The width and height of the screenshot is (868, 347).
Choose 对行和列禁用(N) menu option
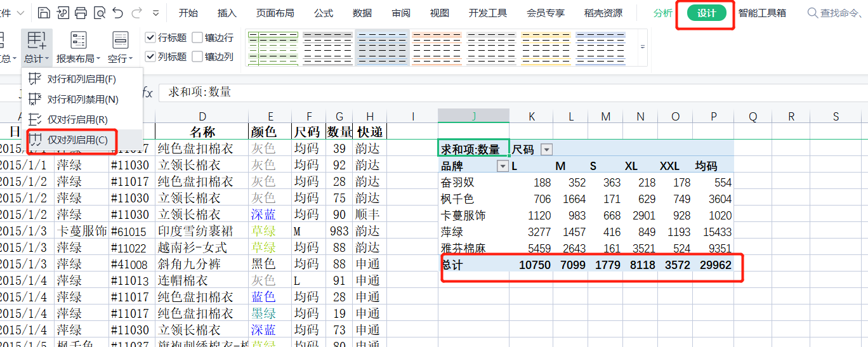point(82,100)
